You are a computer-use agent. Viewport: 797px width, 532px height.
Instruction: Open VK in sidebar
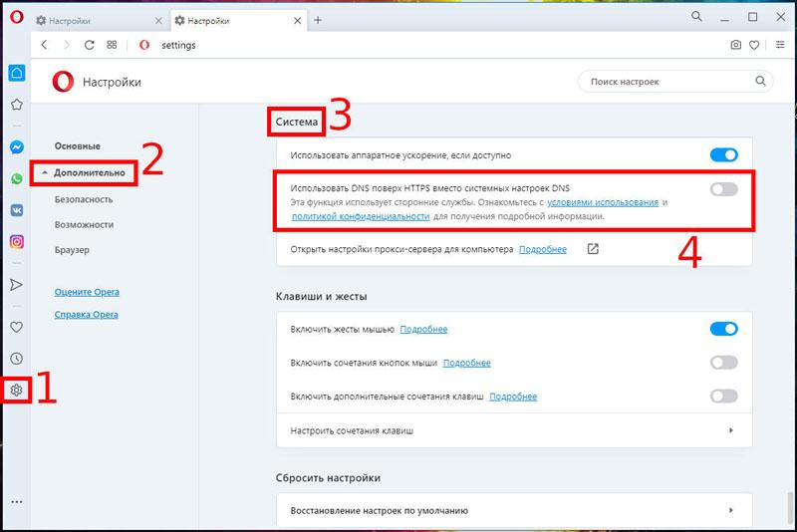point(17,210)
